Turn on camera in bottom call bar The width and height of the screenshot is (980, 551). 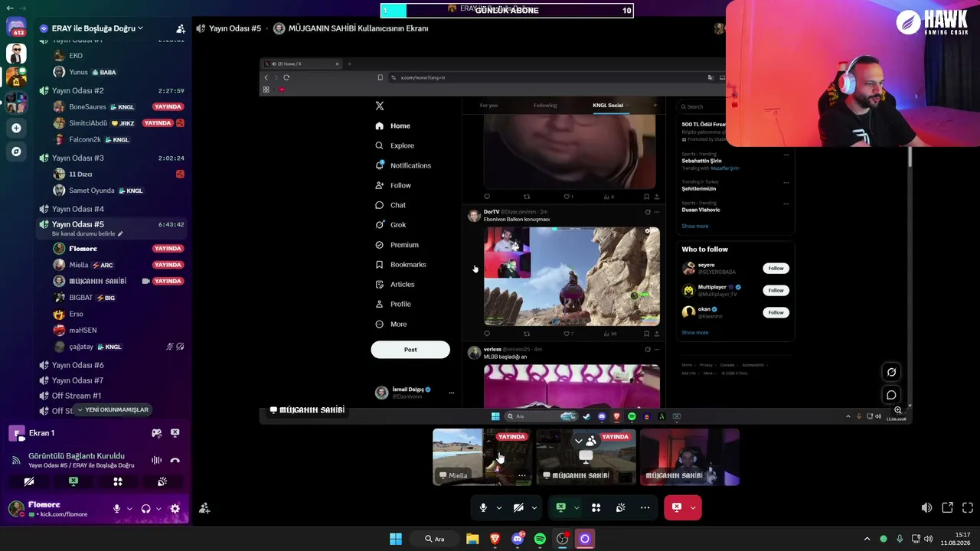518,507
